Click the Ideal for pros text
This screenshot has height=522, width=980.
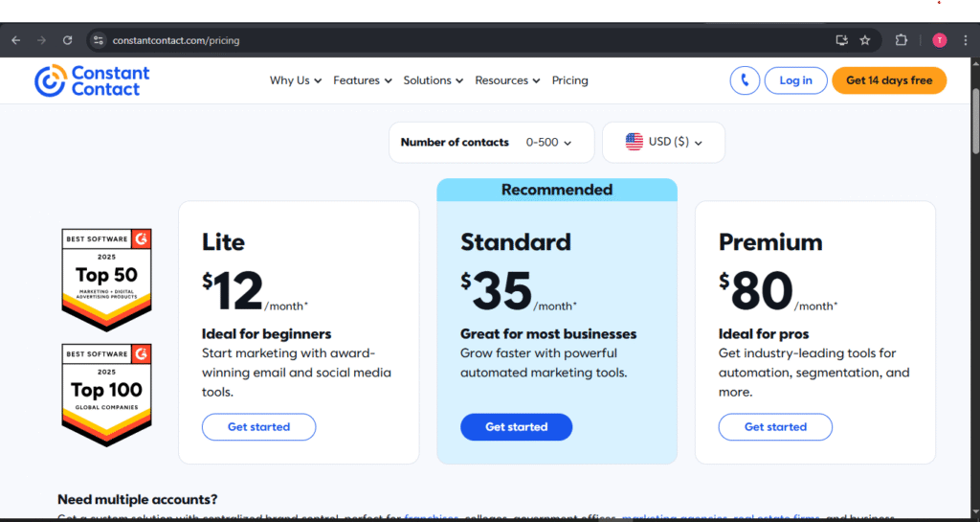click(x=764, y=334)
